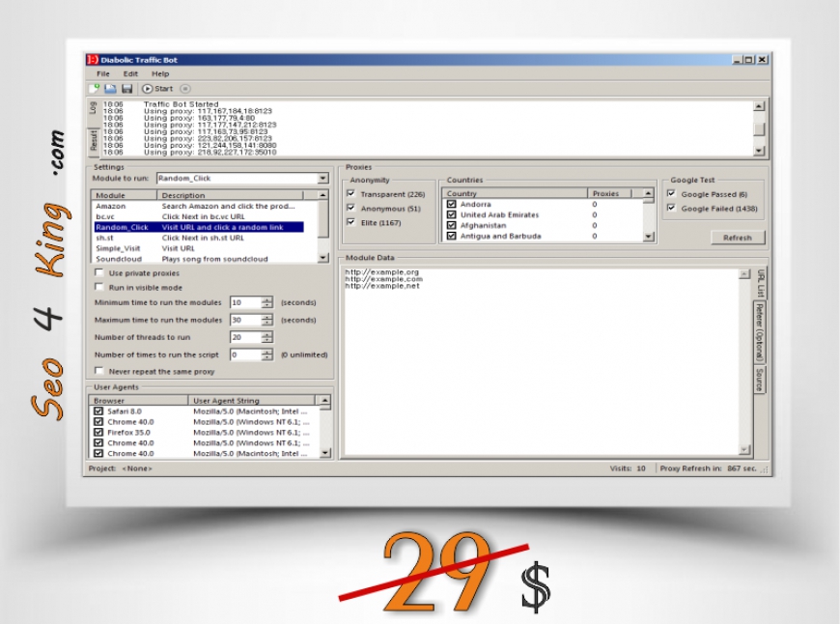The image size is (840, 624).
Task: Sort by Proxies column header
Action: tap(609, 193)
